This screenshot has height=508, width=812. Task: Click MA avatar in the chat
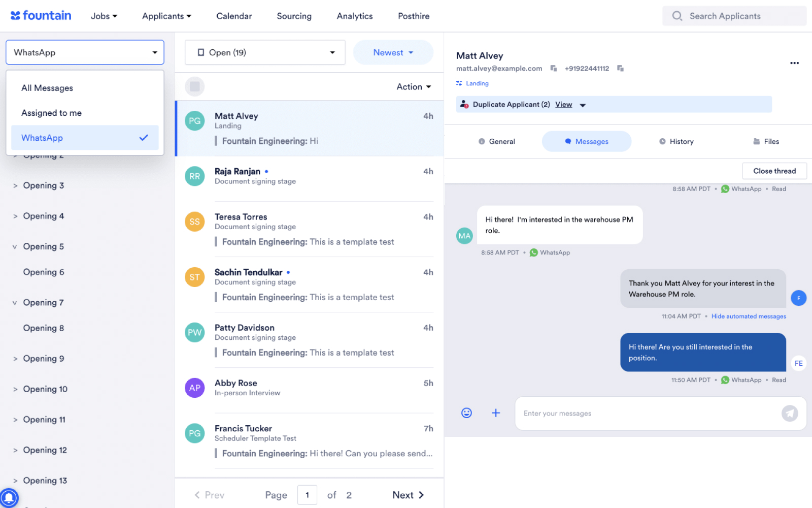click(x=464, y=236)
